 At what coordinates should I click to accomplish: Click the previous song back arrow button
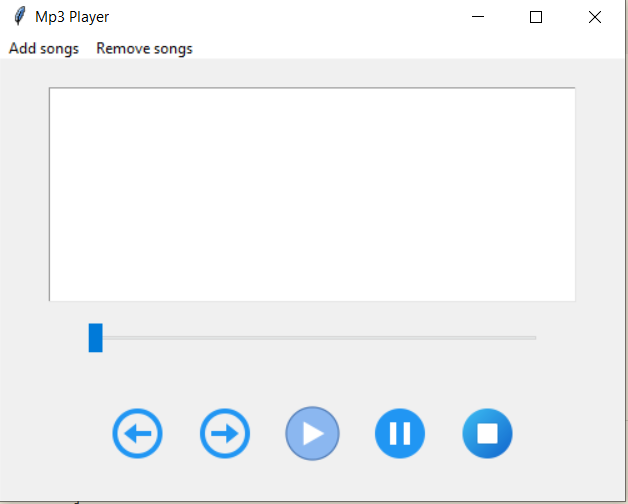[x=137, y=433]
